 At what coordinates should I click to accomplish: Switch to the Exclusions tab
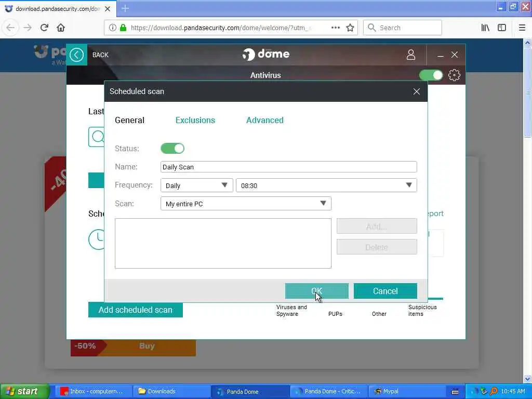coord(195,120)
